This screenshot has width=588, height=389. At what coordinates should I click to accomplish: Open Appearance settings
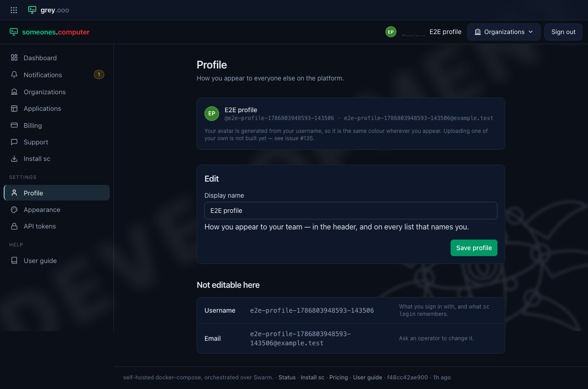click(x=57, y=210)
